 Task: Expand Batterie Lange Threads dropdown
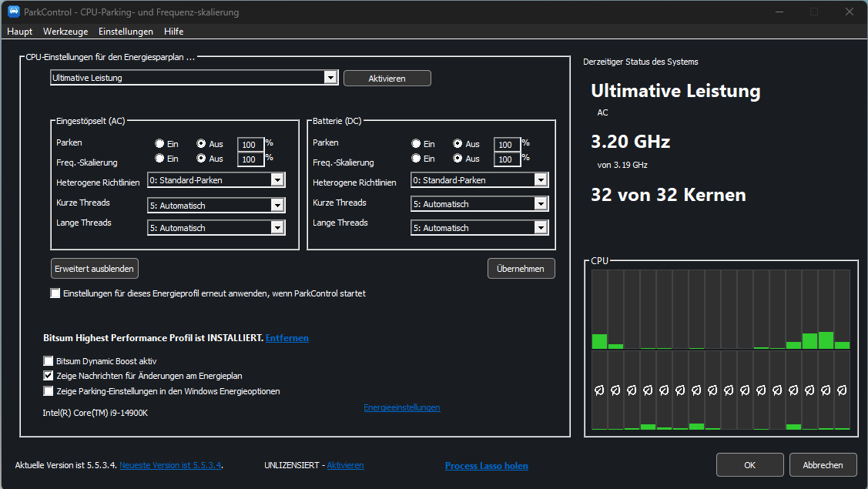[541, 228]
